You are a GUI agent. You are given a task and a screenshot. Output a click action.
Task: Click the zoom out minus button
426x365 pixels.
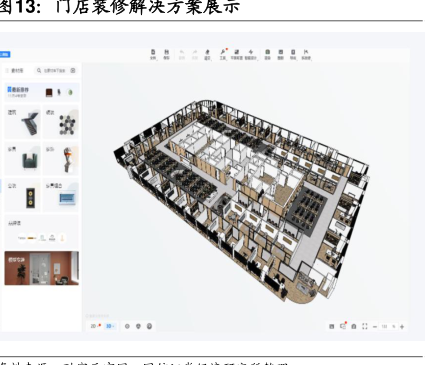point(375,327)
